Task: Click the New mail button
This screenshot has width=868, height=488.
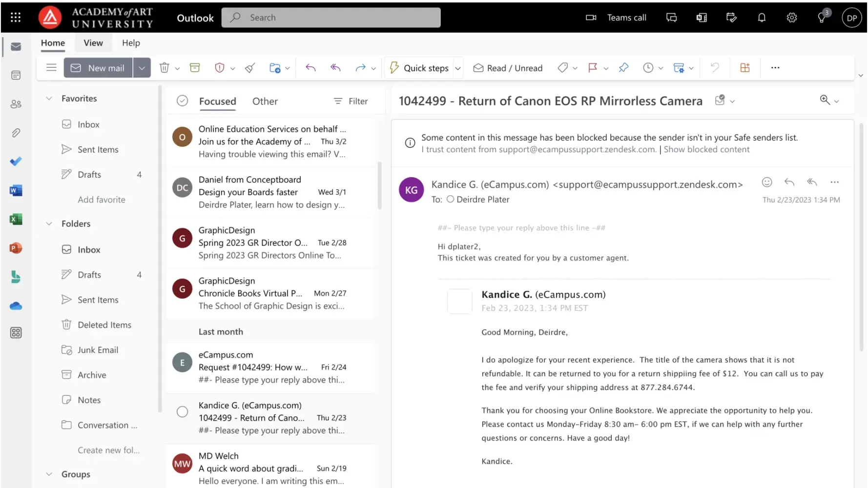Action: pos(98,68)
